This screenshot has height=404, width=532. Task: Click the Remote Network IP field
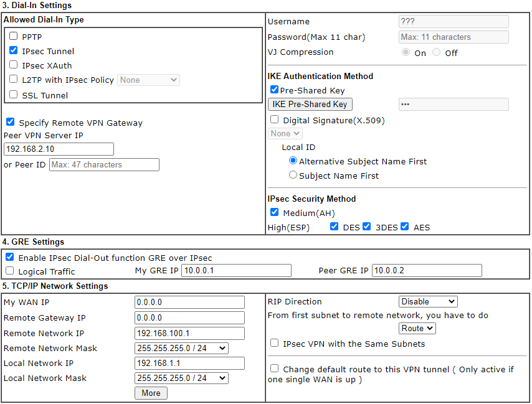[x=189, y=333]
